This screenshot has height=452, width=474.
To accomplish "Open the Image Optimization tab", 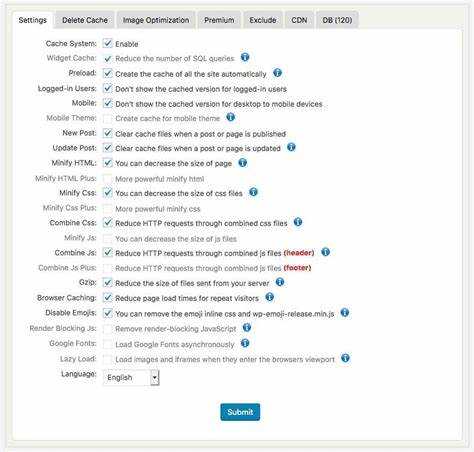I will (156, 20).
